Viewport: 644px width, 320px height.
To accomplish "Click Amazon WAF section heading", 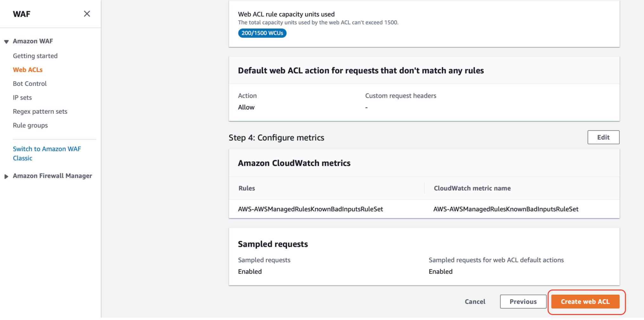I will [33, 41].
